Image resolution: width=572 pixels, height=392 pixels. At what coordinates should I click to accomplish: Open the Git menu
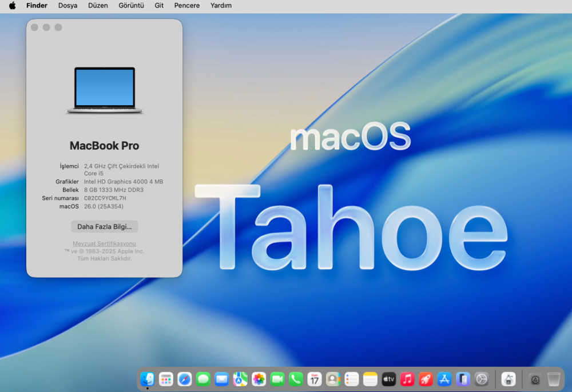click(x=159, y=6)
